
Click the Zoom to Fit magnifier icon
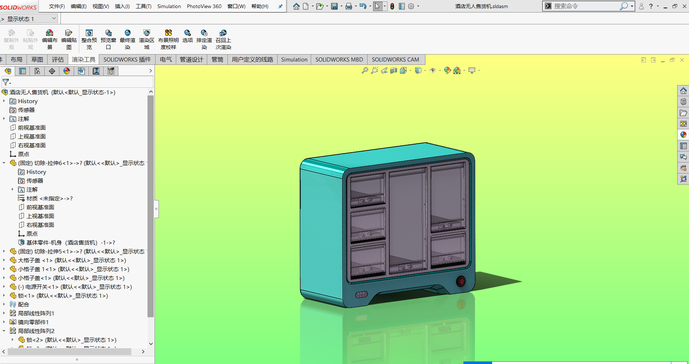(364, 70)
